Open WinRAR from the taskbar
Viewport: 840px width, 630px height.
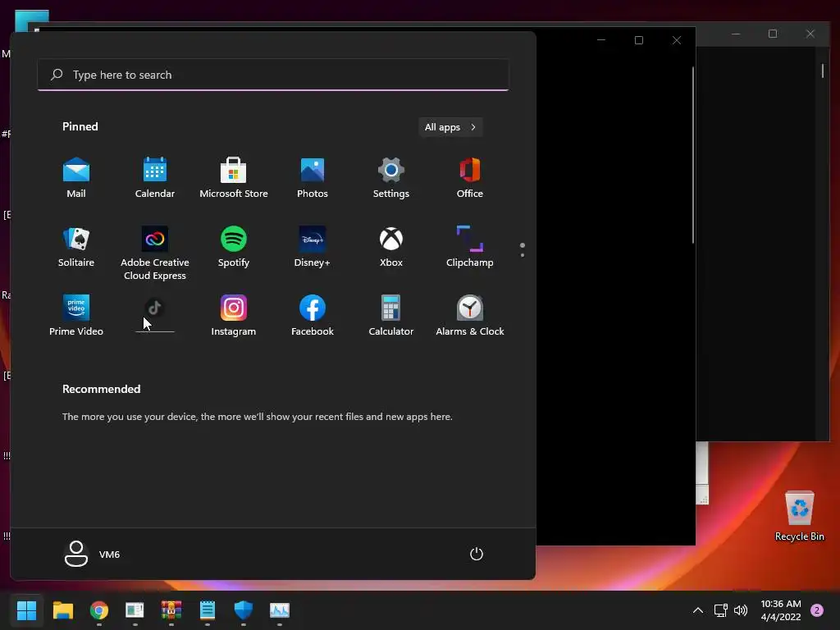coord(171,609)
